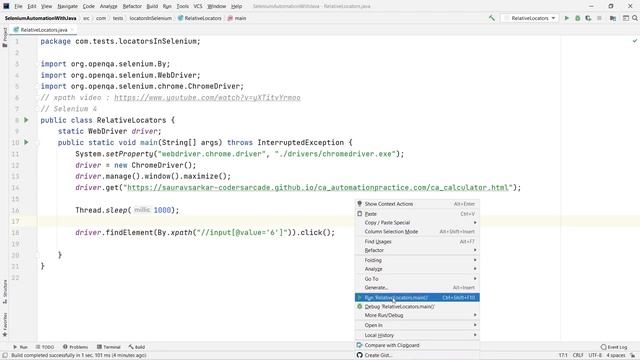640x360 pixels.
Task: Click the Stop button in the toolbar
Action: pyautogui.click(x=599, y=18)
